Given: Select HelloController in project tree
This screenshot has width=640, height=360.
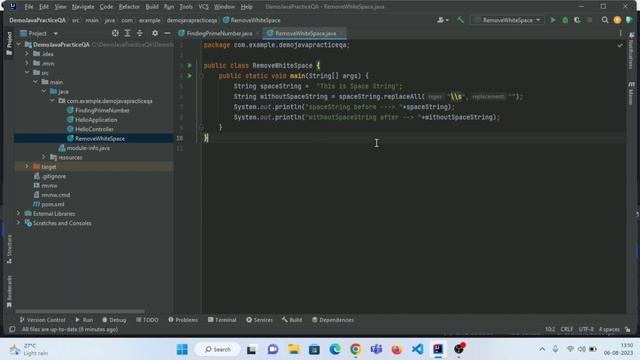Looking at the screenshot, I should [x=94, y=129].
